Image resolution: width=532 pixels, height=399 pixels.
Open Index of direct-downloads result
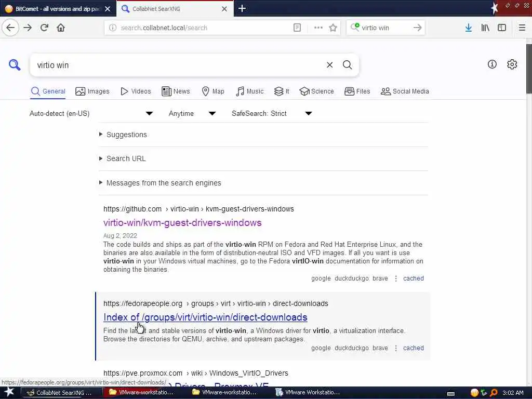(205, 317)
